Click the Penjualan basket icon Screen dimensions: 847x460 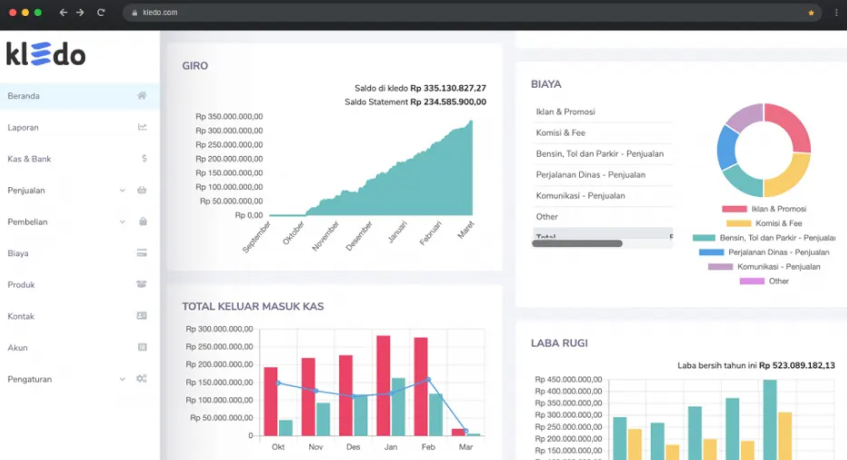point(142,190)
